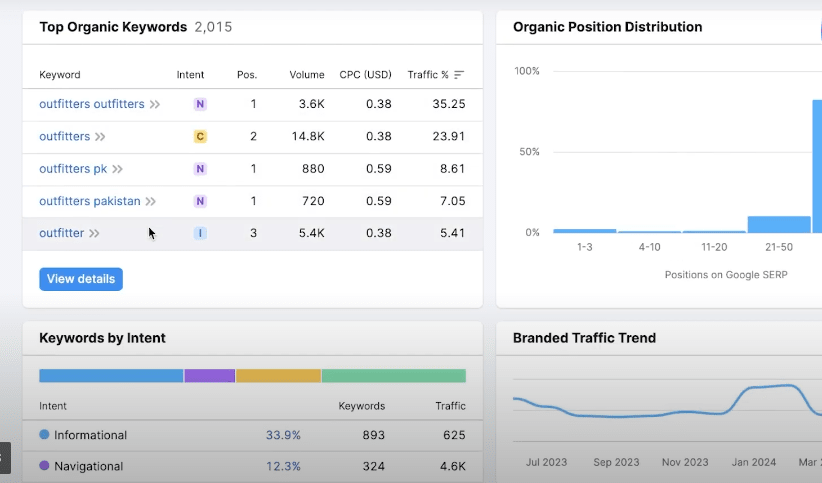Click the 35.25 traffic percentage value
This screenshot has height=483, width=822.
click(x=449, y=104)
